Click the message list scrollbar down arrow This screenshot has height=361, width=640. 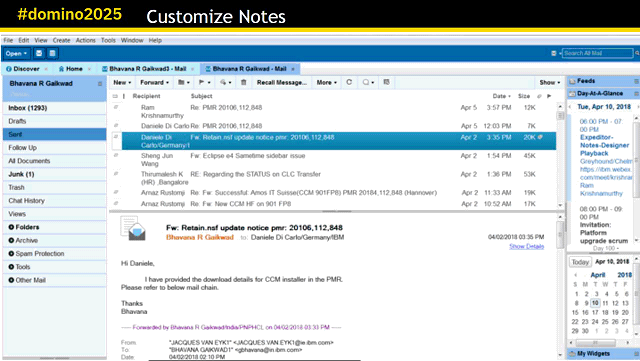point(560,205)
